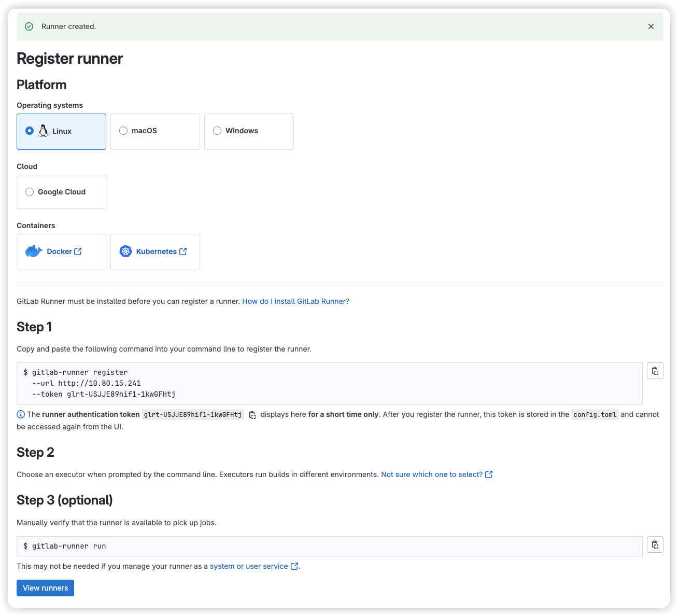678x616 pixels.
Task: Click the external link icon beside Kubernetes
Action: point(183,251)
